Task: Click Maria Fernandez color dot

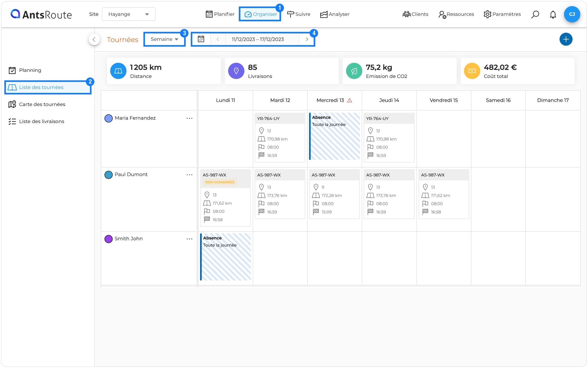Action: coord(108,118)
